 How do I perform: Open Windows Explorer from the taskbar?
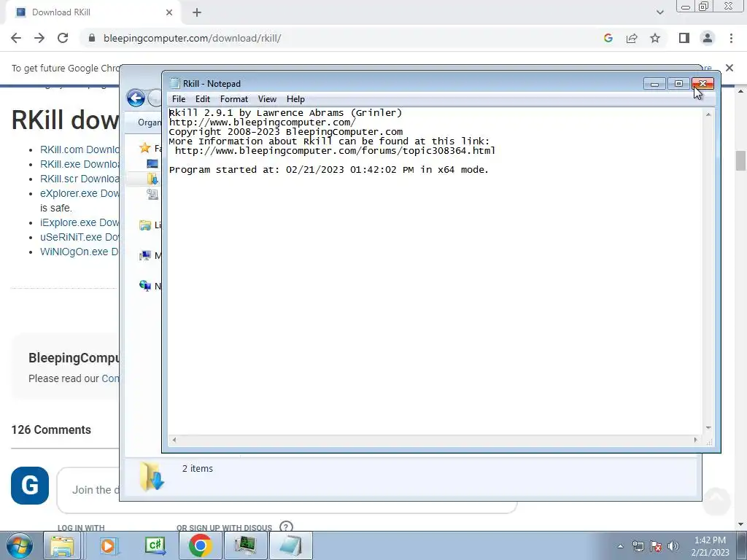63,545
